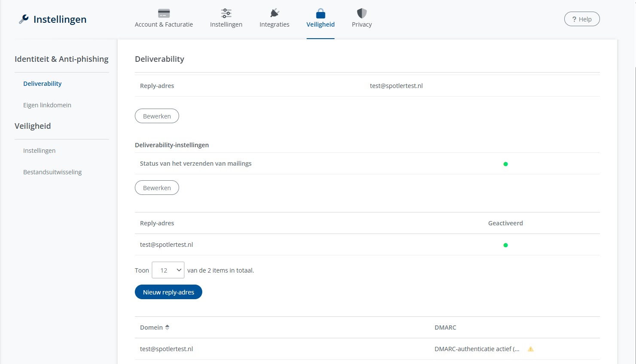Click green status dot for mailing status
This screenshot has height=364, width=636.
505,164
